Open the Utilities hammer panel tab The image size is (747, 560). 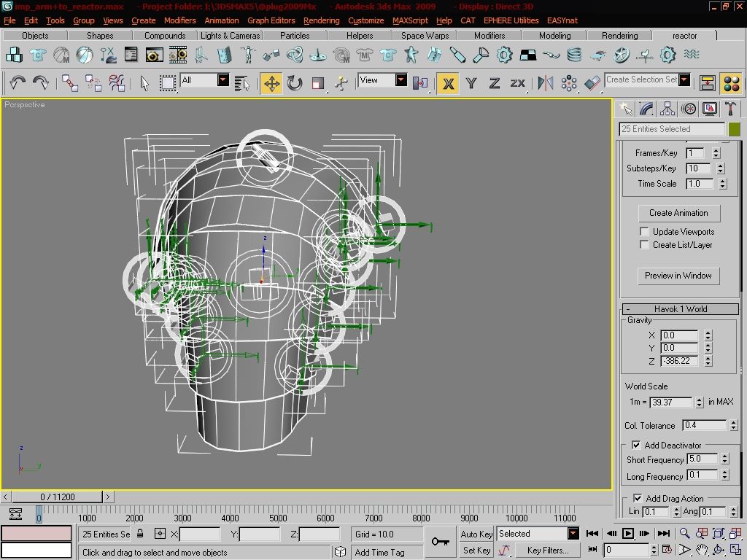(x=730, y=109)
